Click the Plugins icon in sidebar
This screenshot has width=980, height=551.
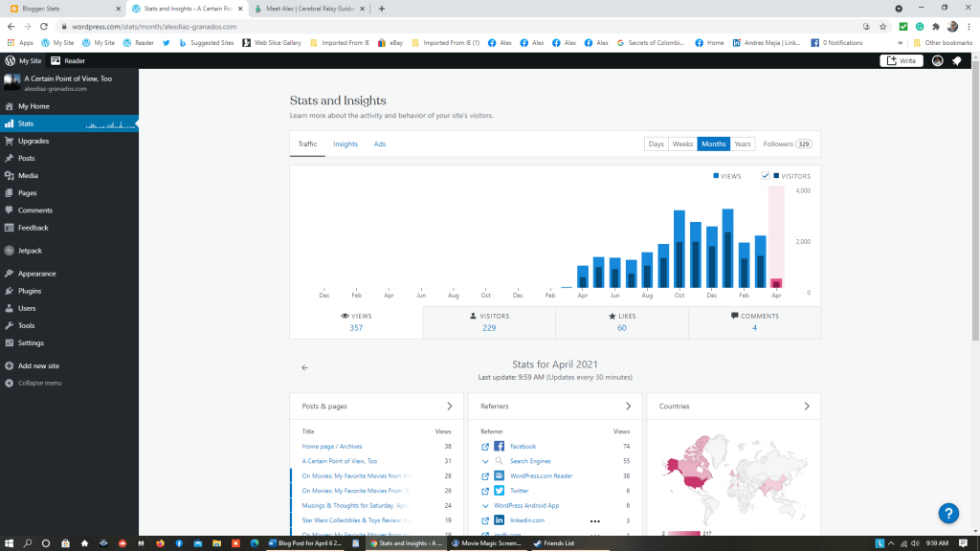point(9,291)
